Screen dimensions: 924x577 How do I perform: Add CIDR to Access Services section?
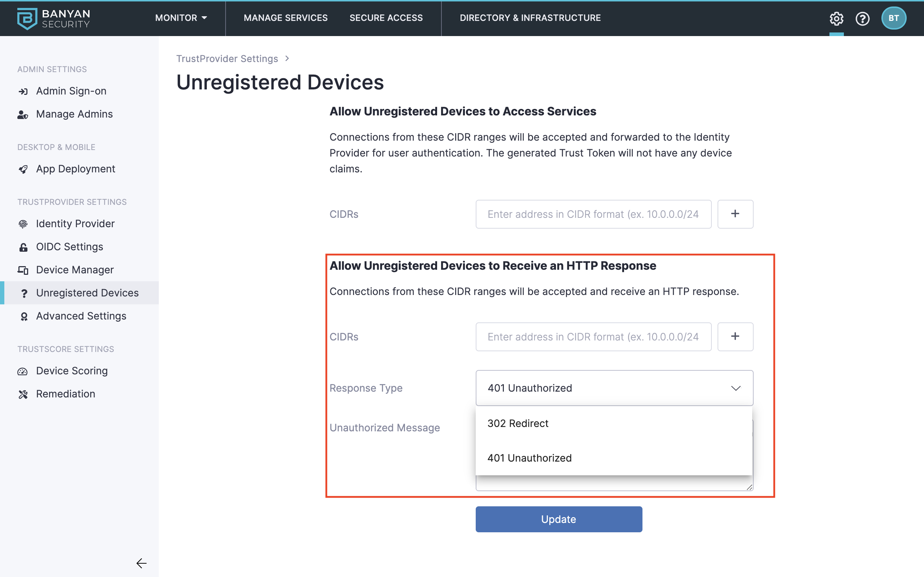point(735,214)
